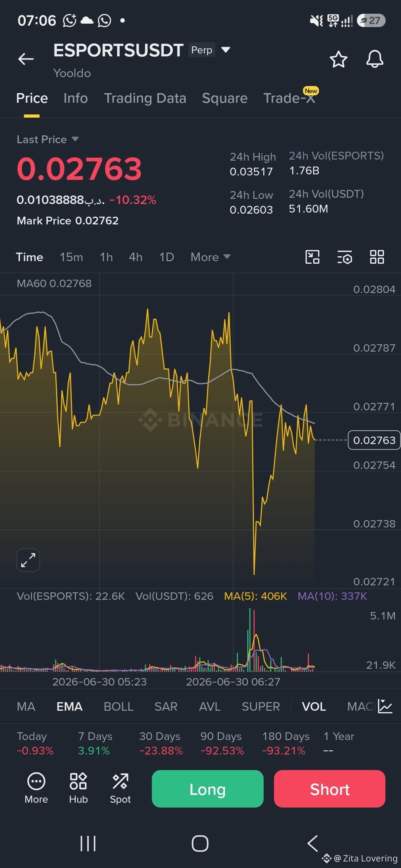Tap the MA(5): 406K volume label
This screenshot has width=401, height=868.
coord(255,596)
